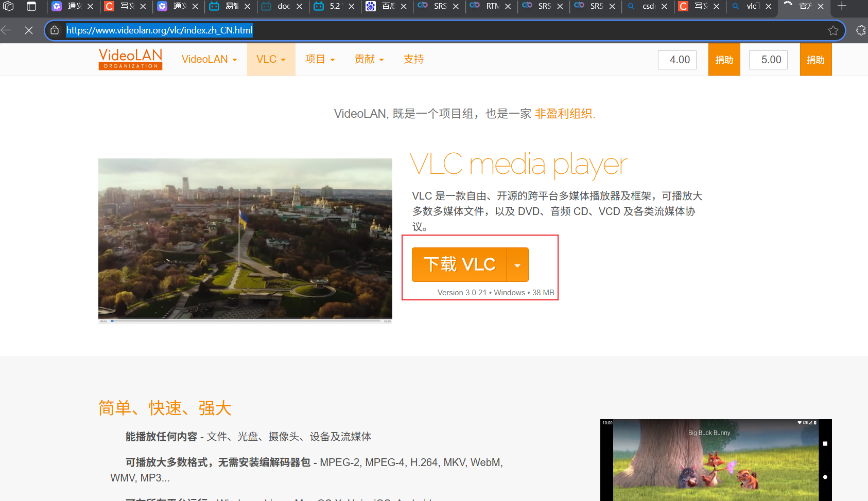Click the '可播放大多数格式' feature line
Viewport: 868px width, 501px height.
[306, 470]
